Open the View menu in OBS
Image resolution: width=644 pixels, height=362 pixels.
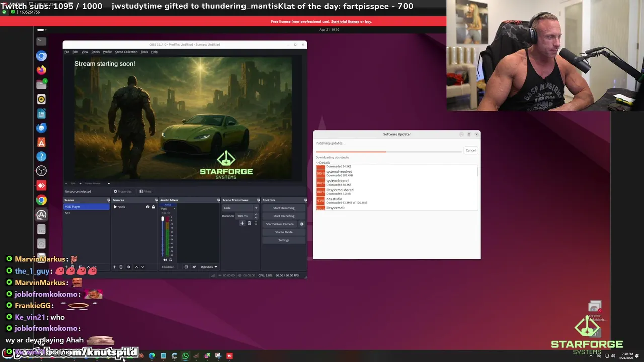pos(85,52)
